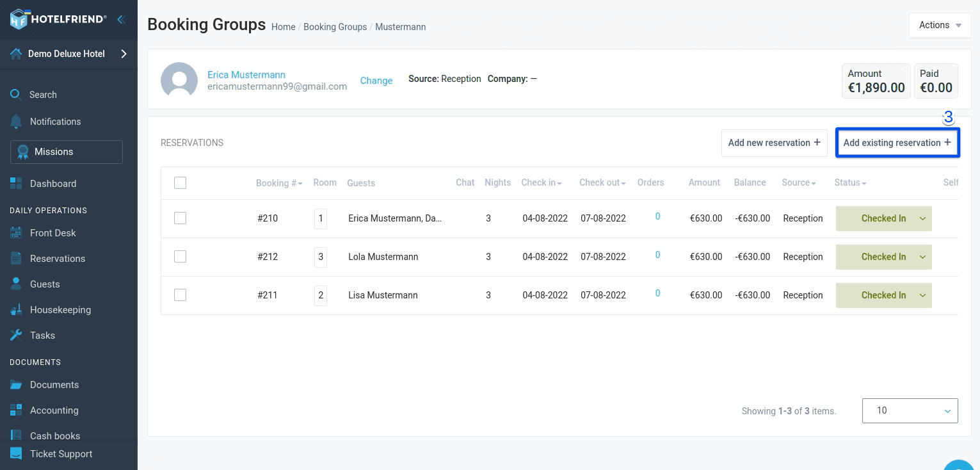Click orders count 0 for booking #210
The width and height of the screenshot is (980, 470).
tap(657, 216)
